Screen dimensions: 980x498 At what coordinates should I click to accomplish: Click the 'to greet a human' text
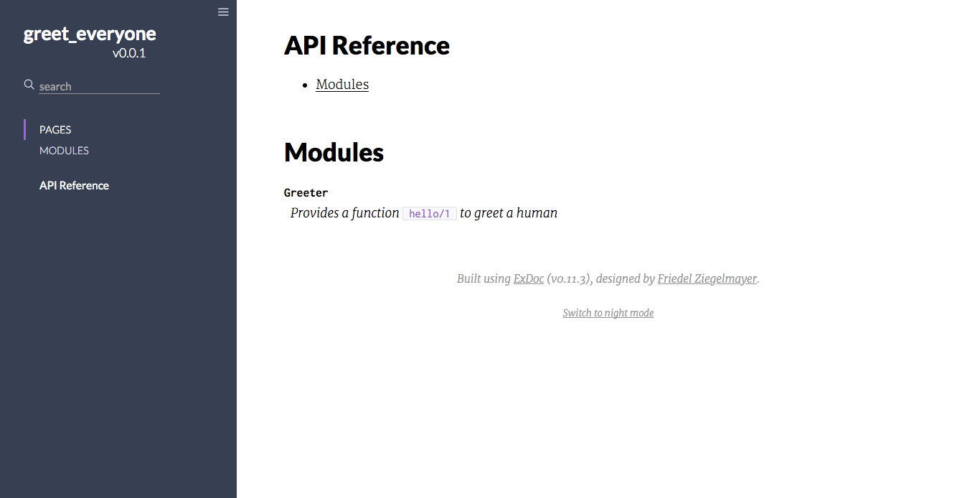point(509,213)
